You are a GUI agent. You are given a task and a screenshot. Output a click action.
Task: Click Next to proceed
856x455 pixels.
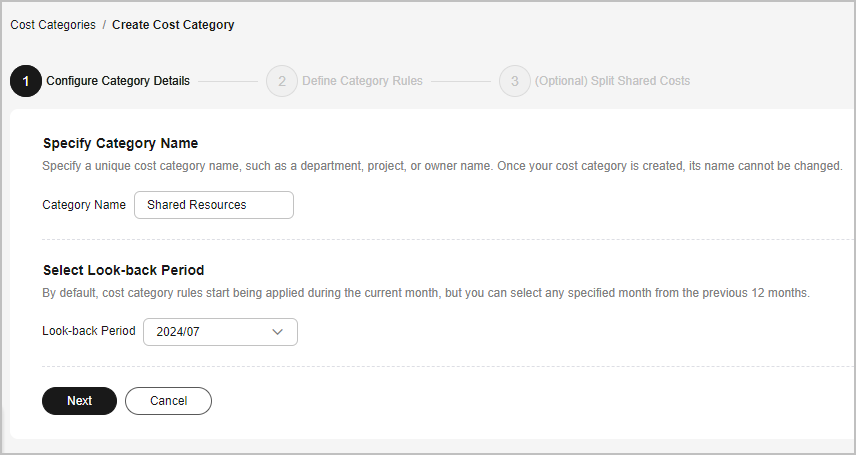pyautogui.click(x=80, y=401)
